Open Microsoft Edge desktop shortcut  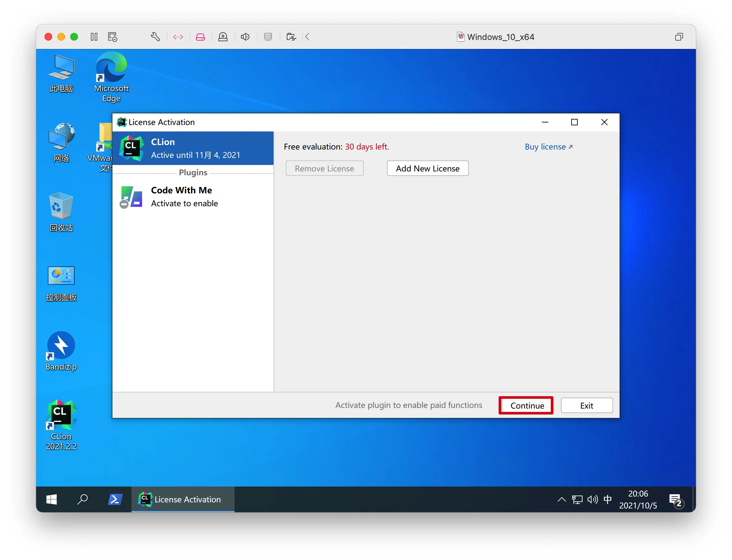[111, 77]
